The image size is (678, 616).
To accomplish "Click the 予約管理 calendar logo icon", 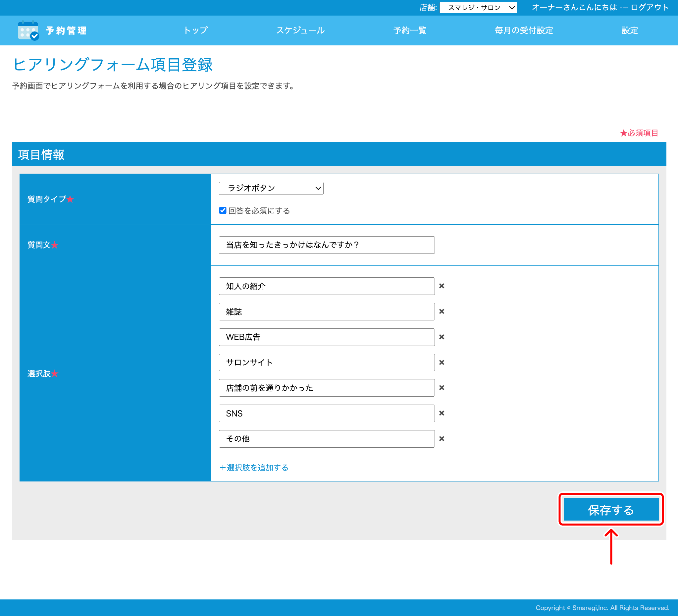I will pyautogui.click(x=28, y=30).
